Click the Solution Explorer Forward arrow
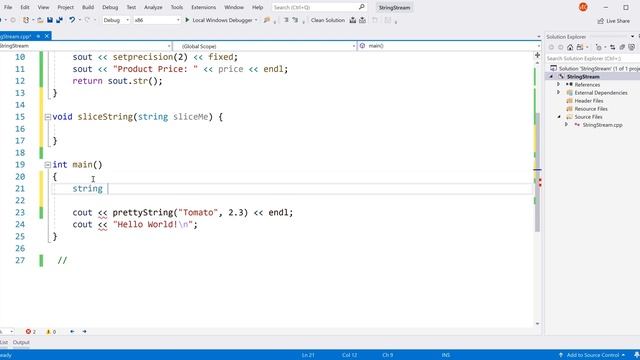The height and width of the screenshot is (360, 640). tap(560, 47)
